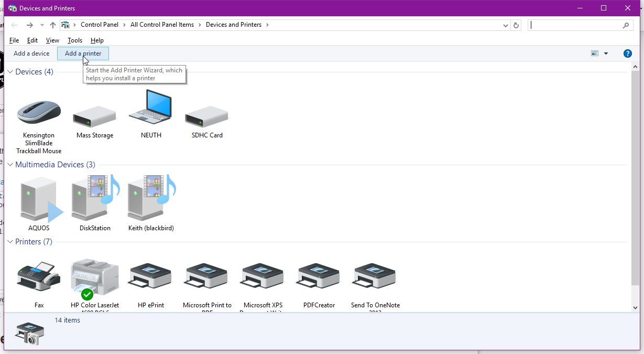644x354 pixels.
Task: Select the Microsoft XPS Document Writer icon
Action: pyautogui.click(x=263, y=276)
